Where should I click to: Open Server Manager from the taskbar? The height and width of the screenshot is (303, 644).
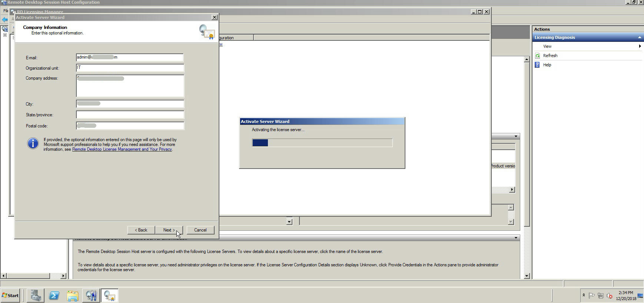click(x=36, y=295)
